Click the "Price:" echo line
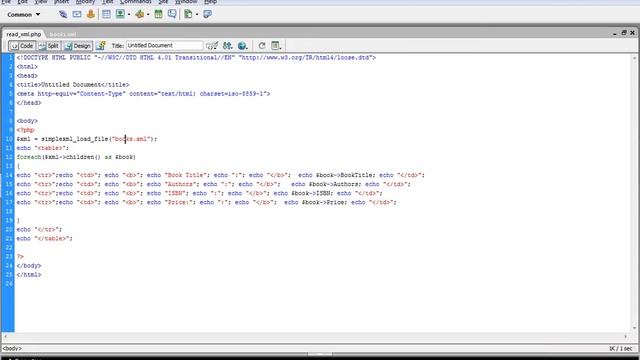This screenshot has width=640, height=360. coord(207,202)
